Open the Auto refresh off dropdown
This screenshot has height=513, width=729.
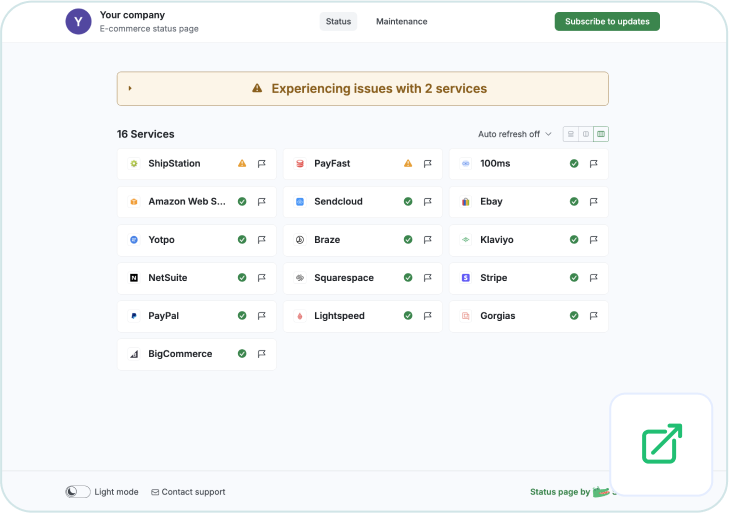point(515,134)
